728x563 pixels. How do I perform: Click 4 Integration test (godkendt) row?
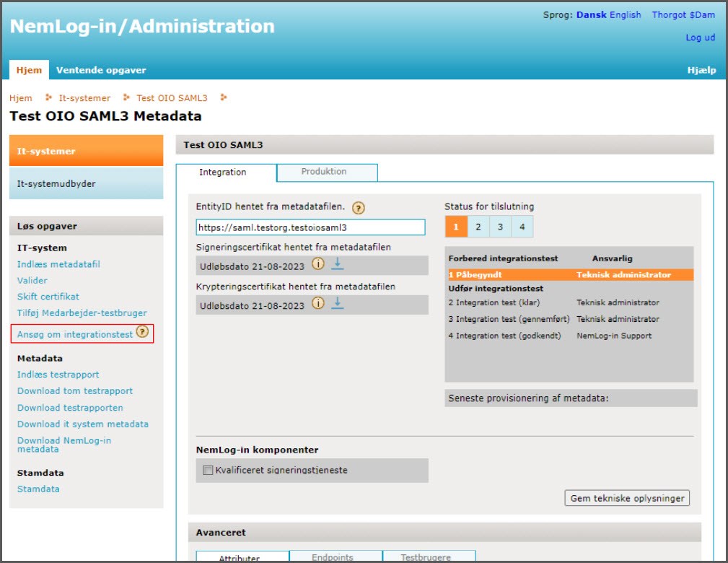coord(570,336)
